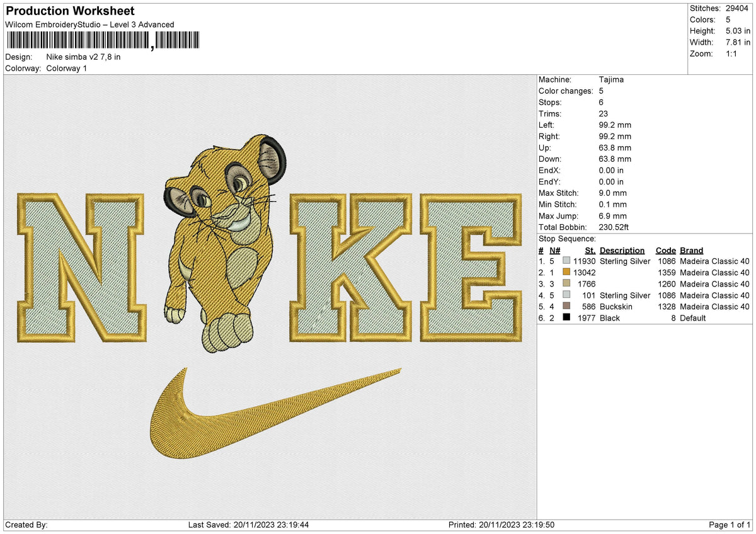This screenshot has width=756, height=534.
Task: Click the Buckskin color swatch
Action: [566, 307]
